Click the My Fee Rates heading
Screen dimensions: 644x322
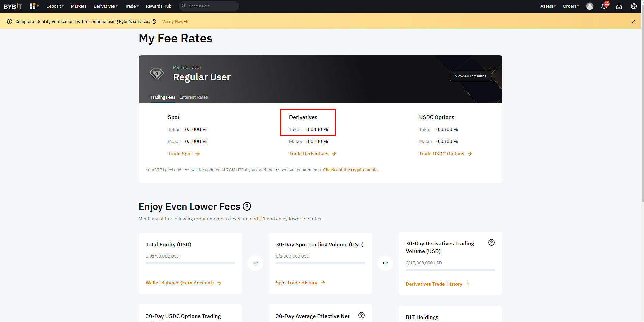[x=175, y=38]
